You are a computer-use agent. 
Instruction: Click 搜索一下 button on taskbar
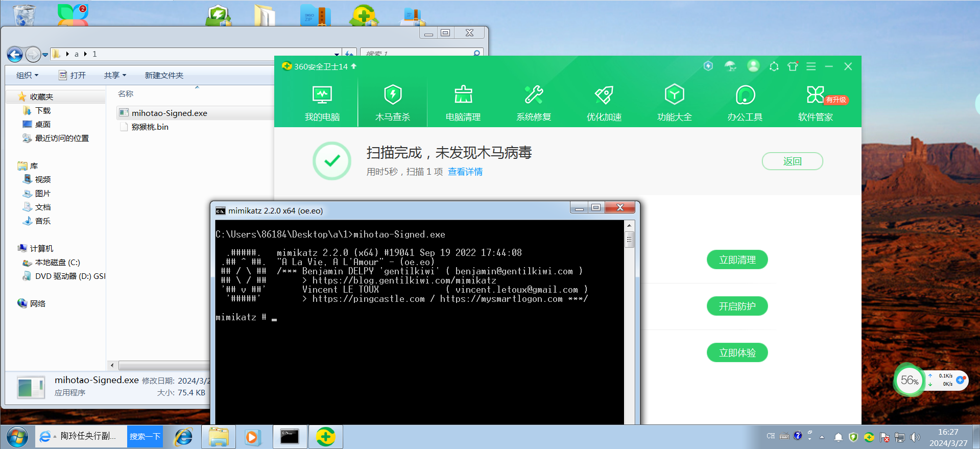(x=145, y=437)
